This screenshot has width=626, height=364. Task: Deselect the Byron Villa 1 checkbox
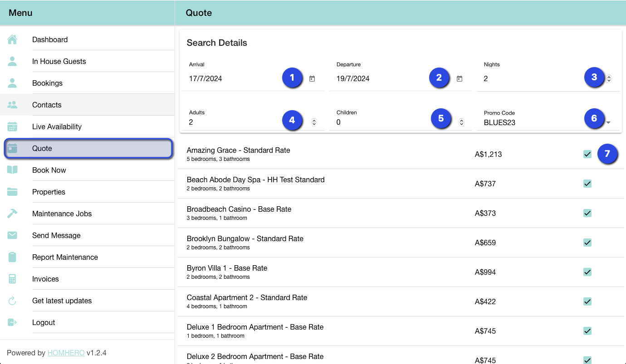[x=587, y=272]
